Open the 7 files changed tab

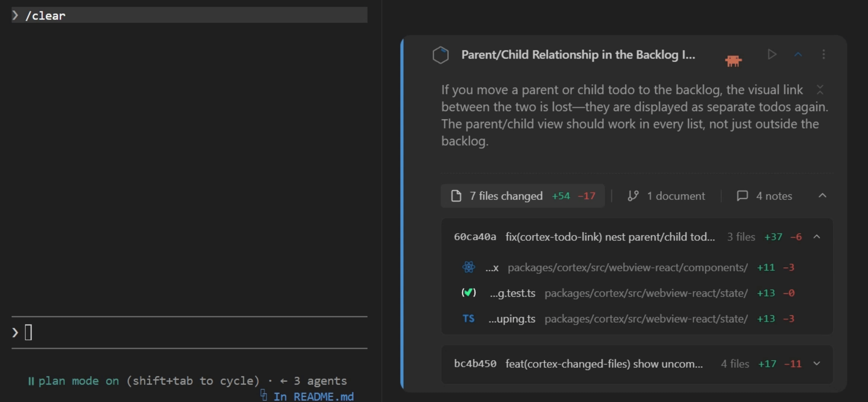point(523,196)
